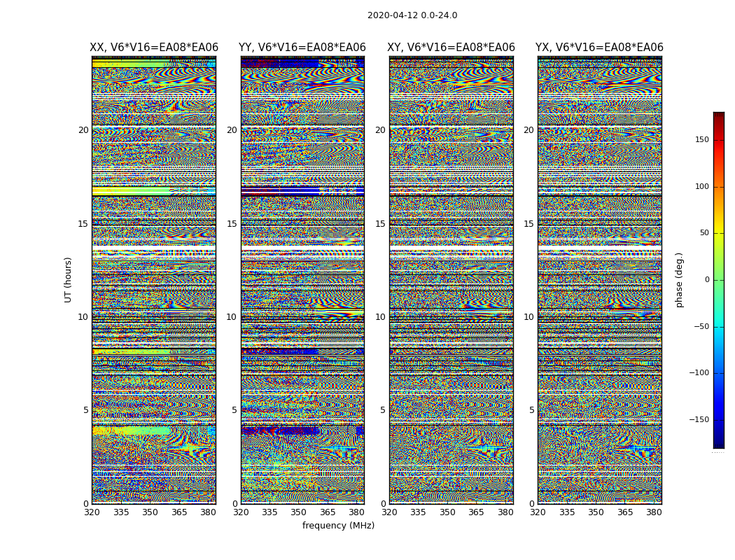Image resolution: width=735 pixels, height=560 pixels.
Task: Click colorbar tick label −50
Action: 701,326
